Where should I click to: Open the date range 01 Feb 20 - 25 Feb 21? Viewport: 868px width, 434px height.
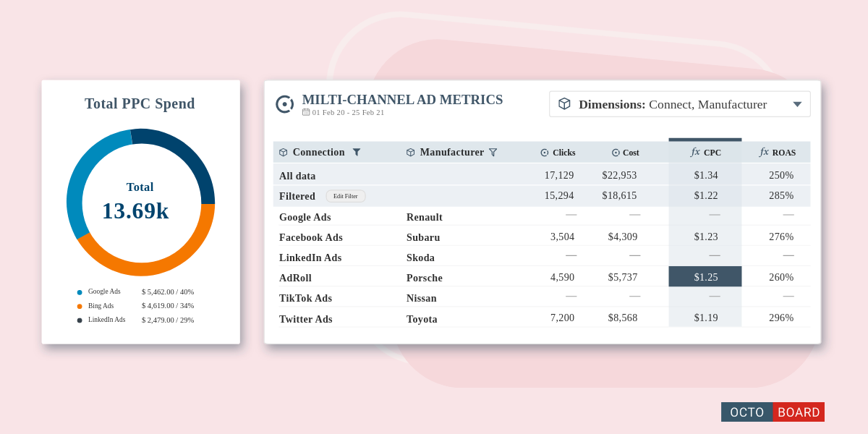pos(348,112)
